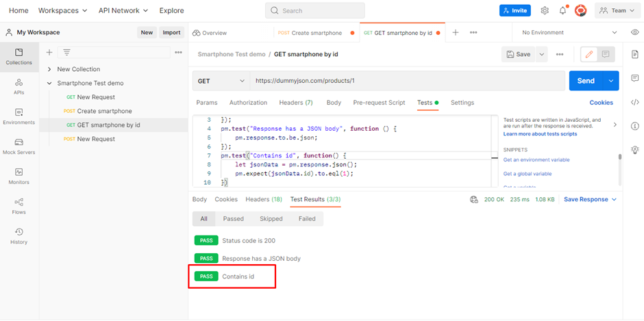Open the Flows sidebar panel
The image size is (644, 321).
pyautogui.click(x=19, y=207)
